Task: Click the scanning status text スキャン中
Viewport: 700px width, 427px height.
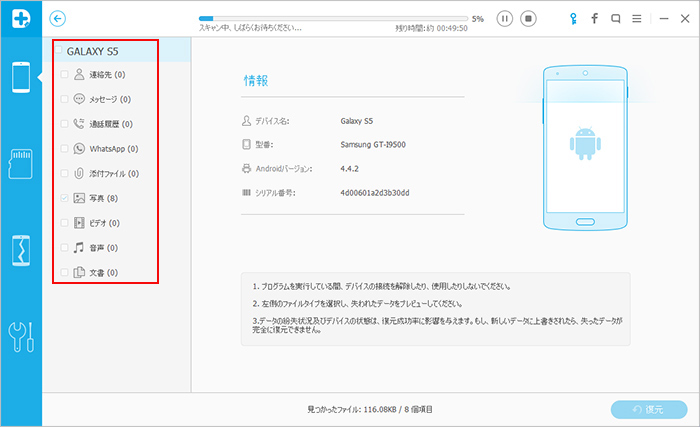Action: (250, 28)
